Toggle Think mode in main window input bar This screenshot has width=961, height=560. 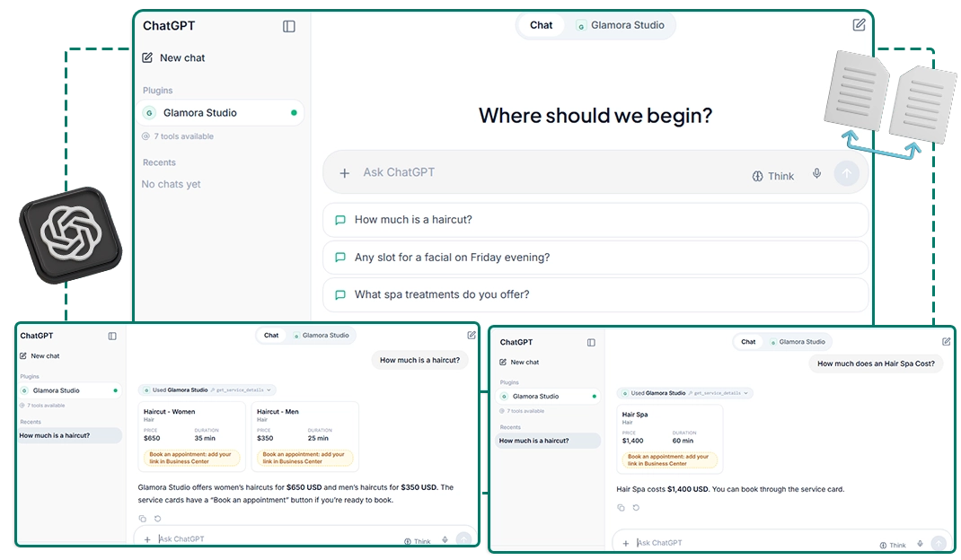click(773, 176)
